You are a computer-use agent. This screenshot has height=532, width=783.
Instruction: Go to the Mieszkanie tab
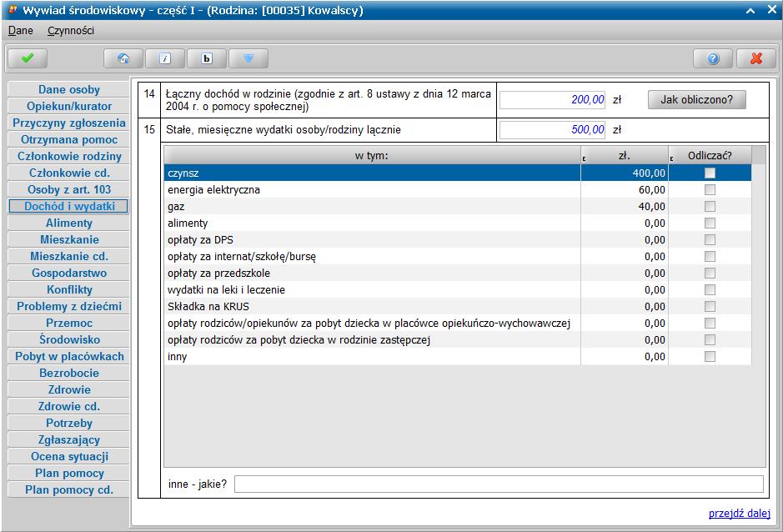(x=69, y=240)
